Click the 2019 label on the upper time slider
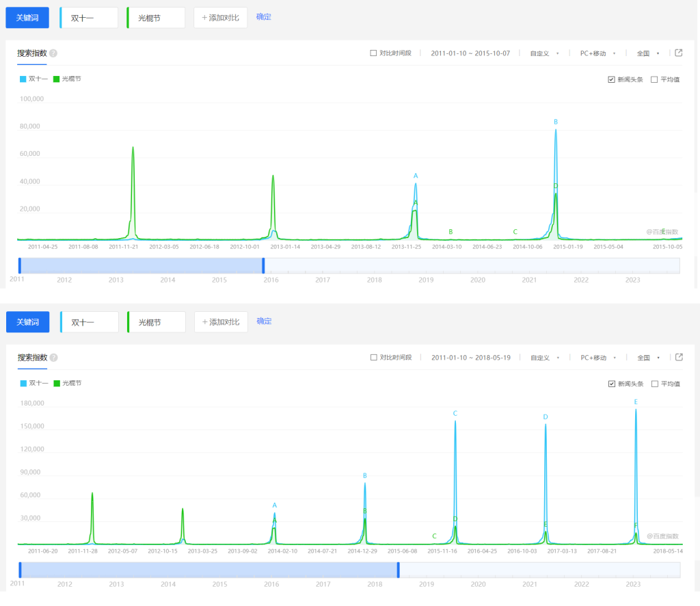 click(x=426, y=280)
